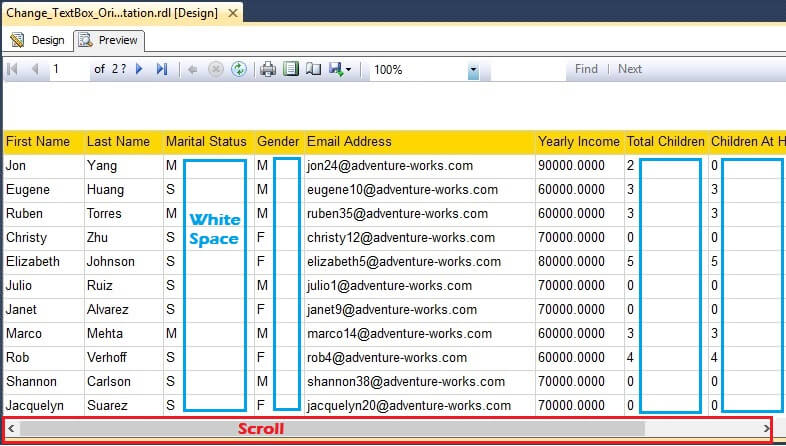786x446 pixels.
Task: Click ruben35@adventure-works.com email cell
Action: pyautogui.click(x=420, y=214)
